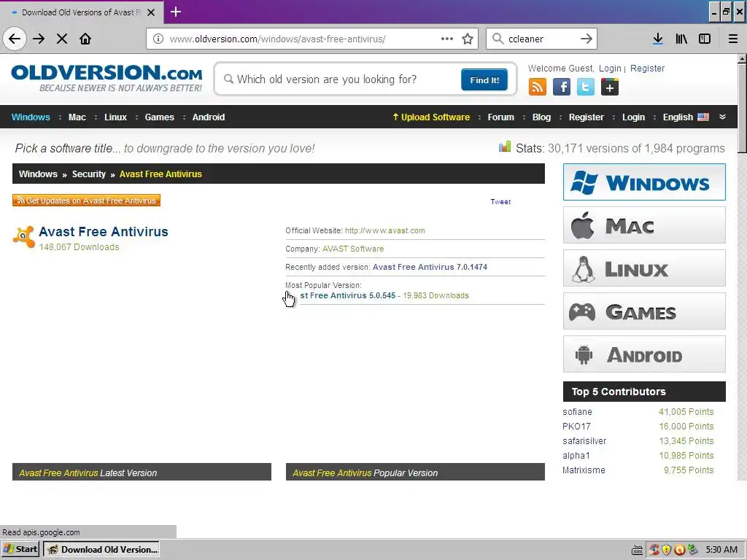
Task: Open the Android nav menu item
Action: (209, 117)
